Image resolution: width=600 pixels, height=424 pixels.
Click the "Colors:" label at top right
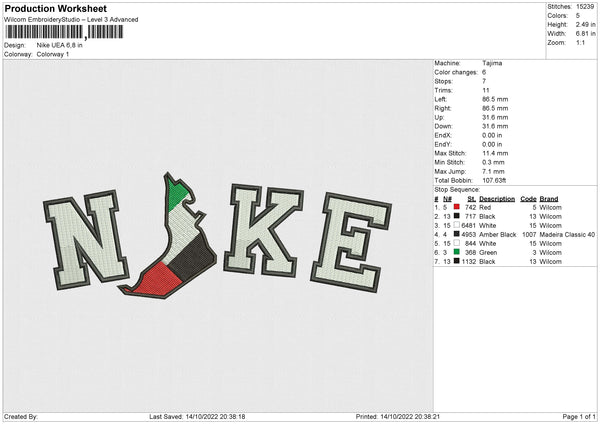(557, 16)
